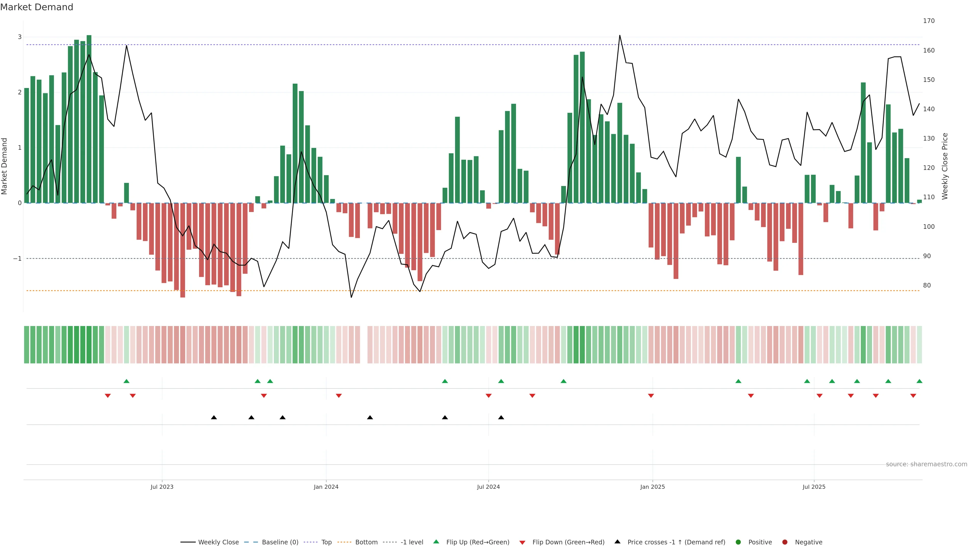The image size is (980, 551).
Task: Click the green Flip Up triangle legend icon
Action: [436, 542]
